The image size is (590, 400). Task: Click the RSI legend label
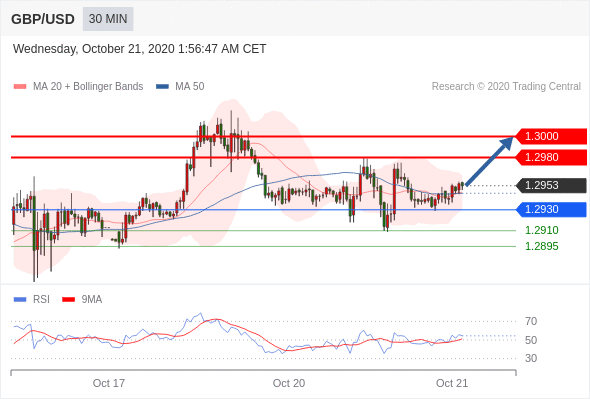coord(41,300)
